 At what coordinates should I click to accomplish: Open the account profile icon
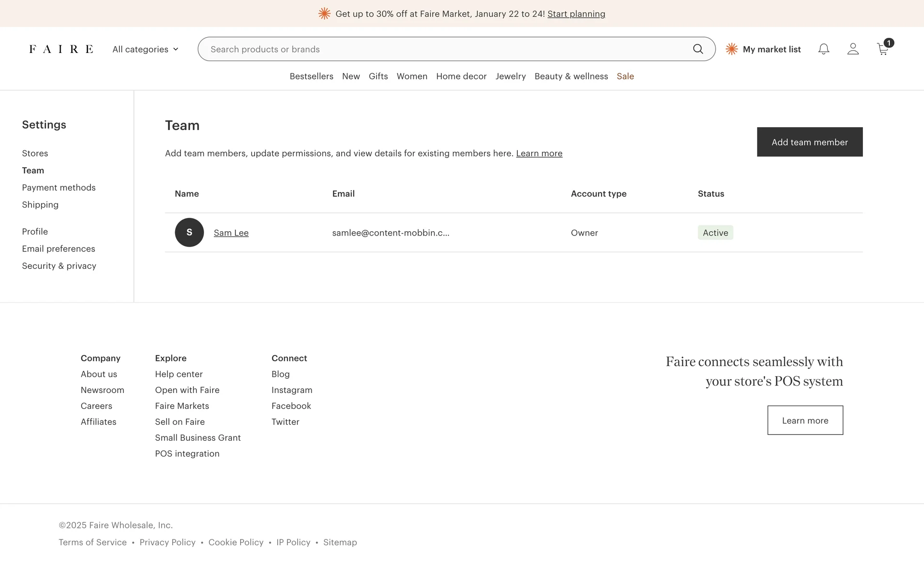[853, 49]
